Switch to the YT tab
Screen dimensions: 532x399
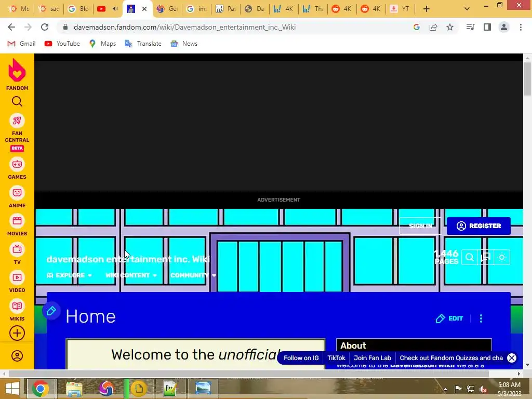click(400, 9)
